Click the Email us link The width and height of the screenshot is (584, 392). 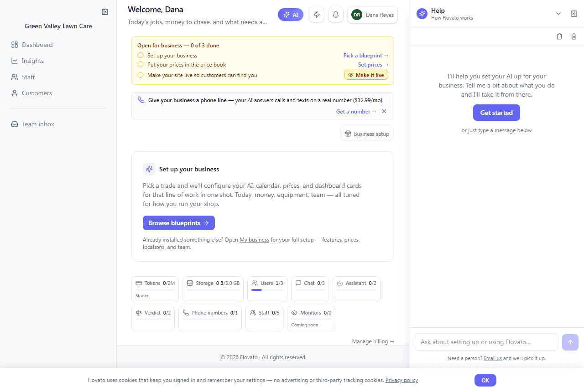(x=493, y=358)
